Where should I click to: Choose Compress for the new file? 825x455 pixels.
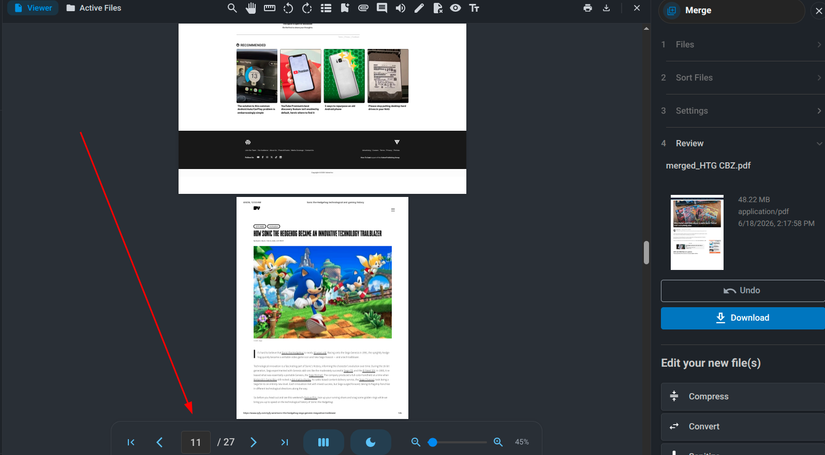(743, 397)
